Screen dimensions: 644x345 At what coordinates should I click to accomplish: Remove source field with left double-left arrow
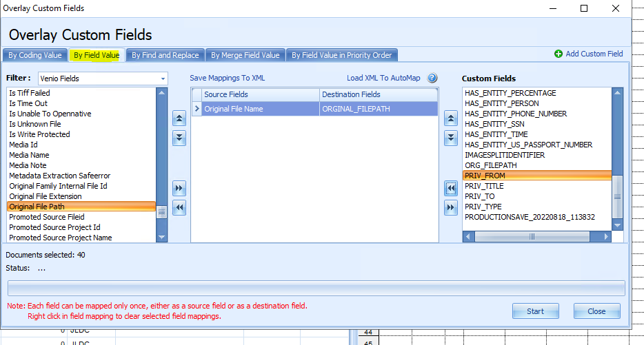pos(179,207)
